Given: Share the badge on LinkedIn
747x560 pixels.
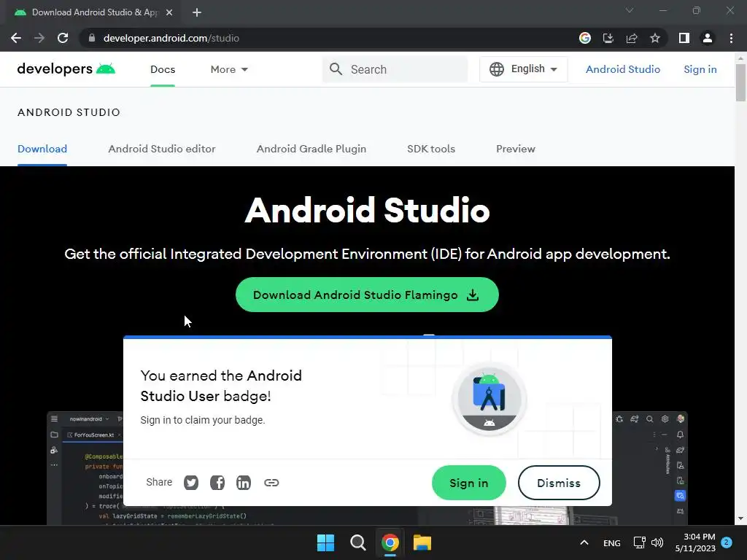Looking at the screenshot, I should click(244, 483).
